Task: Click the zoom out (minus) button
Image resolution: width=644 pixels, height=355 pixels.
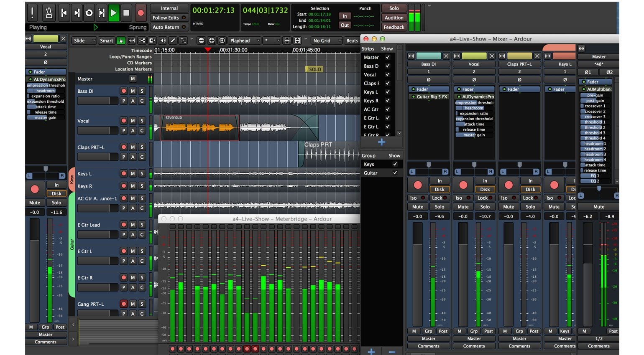Action: point(202,41)
